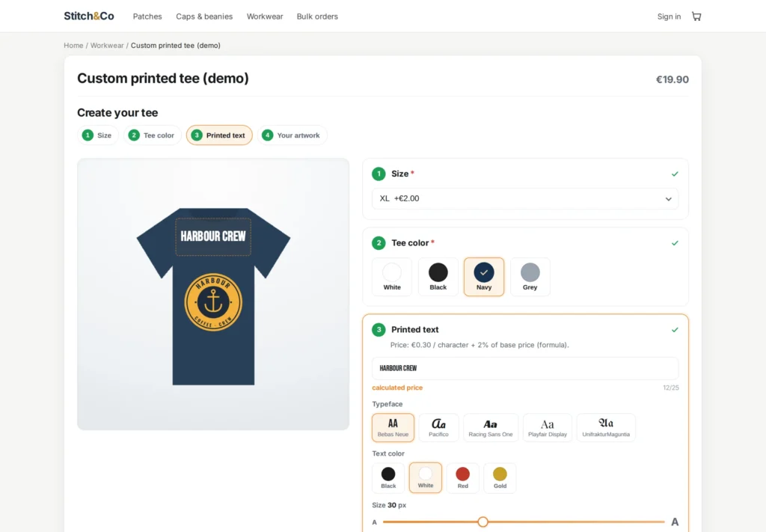Pick the Grey tee color
766x532 pixels.
pyautogui.click(x=530, y=277)
